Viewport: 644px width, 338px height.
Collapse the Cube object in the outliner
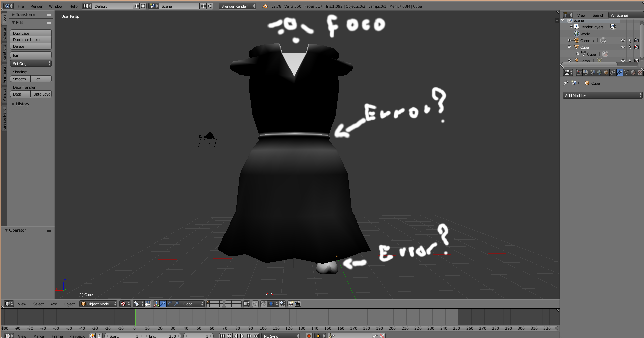pos(570,47)
